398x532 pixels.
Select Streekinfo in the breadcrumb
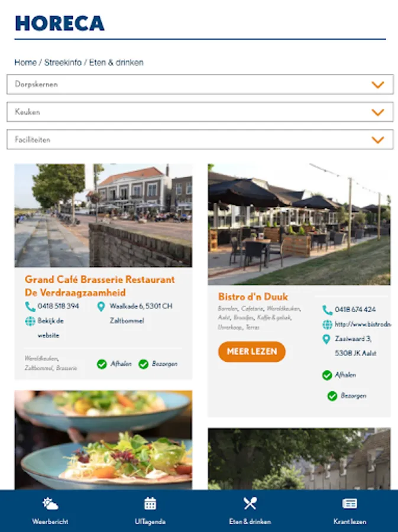(63, 63)
